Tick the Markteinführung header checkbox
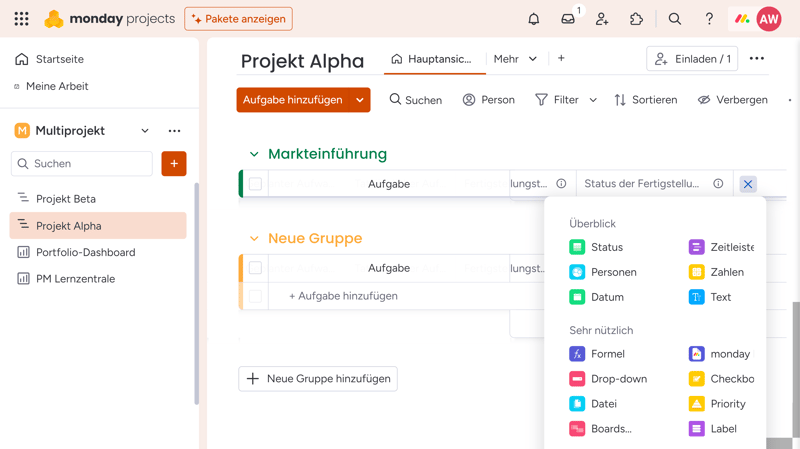Screen dimensions: 800x449 [255, 184]
